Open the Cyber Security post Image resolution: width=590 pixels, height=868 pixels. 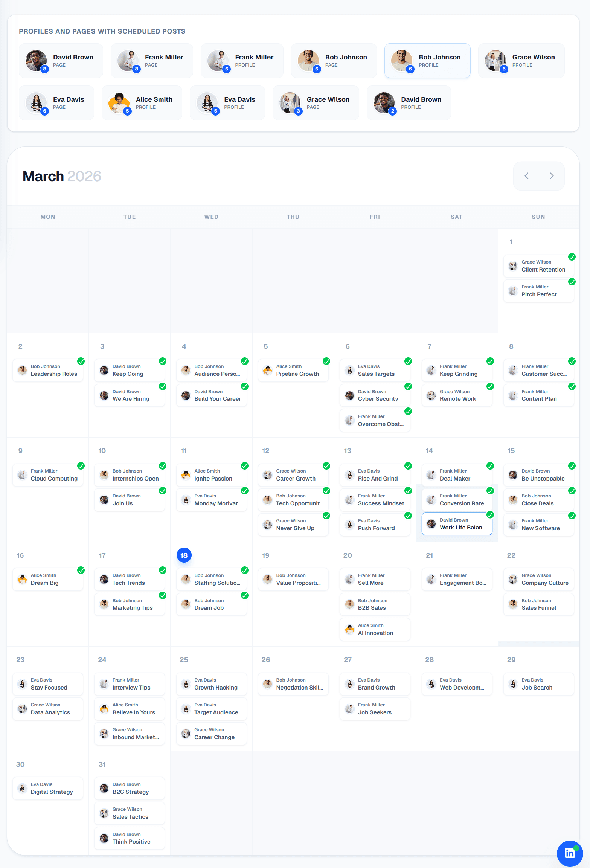point(375,395)
